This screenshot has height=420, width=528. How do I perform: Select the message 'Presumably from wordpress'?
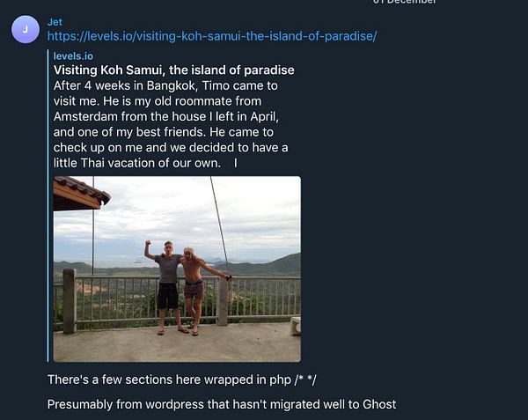coord(221,404)
